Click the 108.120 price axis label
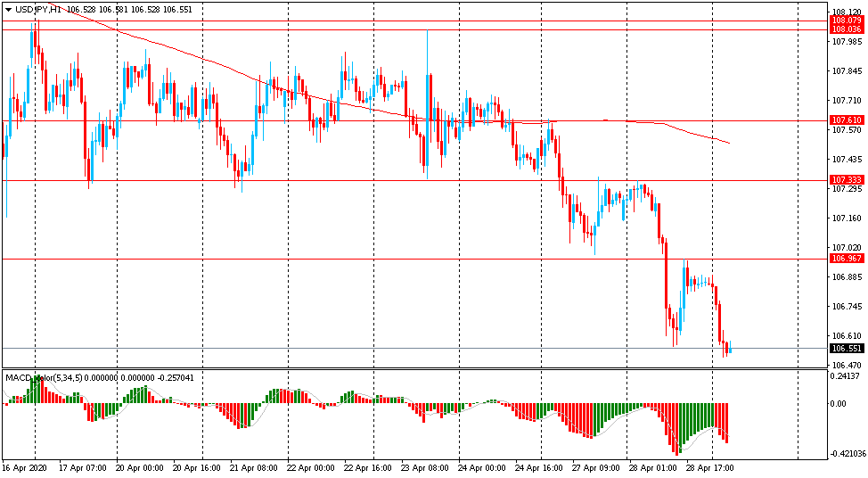Image resolution: width=868 pixels, height=478 pixels. (847, 12)
